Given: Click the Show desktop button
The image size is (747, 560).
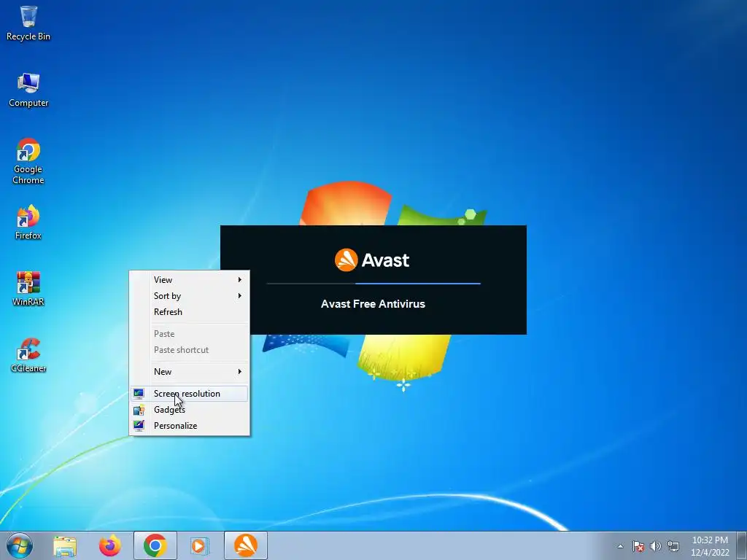Looking at the screenshot, I should pyautogui.click(x=742, y=545).
